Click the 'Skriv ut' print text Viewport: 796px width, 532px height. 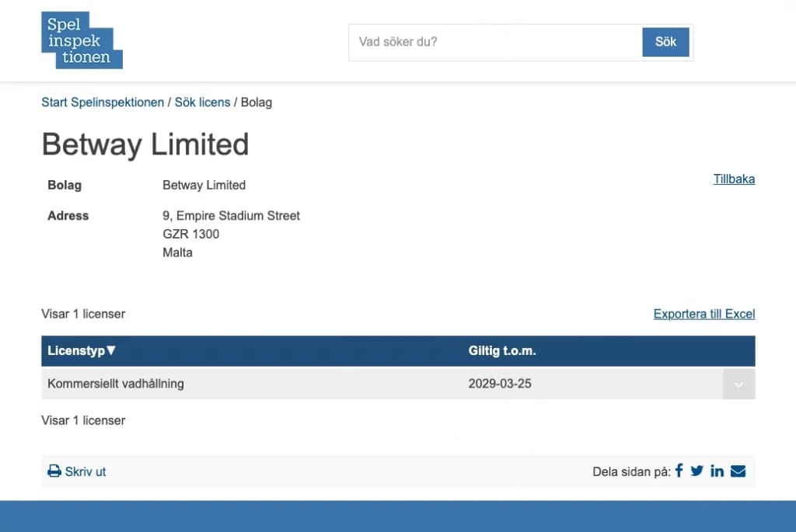(86, 471)
